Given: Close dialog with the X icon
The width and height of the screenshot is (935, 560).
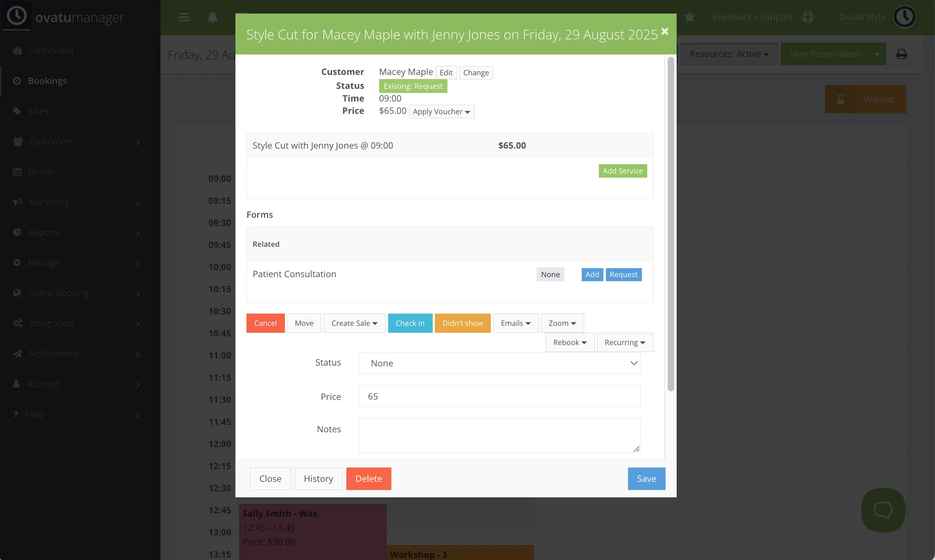Looking at the screenshot, I should pyautogui.click(x=665, y=31).
